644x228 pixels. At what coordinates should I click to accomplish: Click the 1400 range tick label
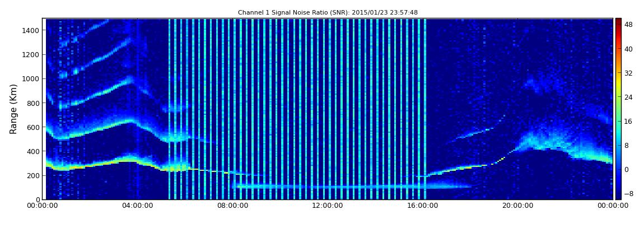(x=31, y=30)
